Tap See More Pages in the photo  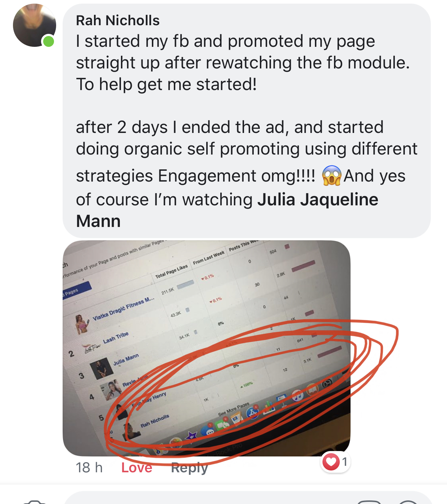[234, 409]
